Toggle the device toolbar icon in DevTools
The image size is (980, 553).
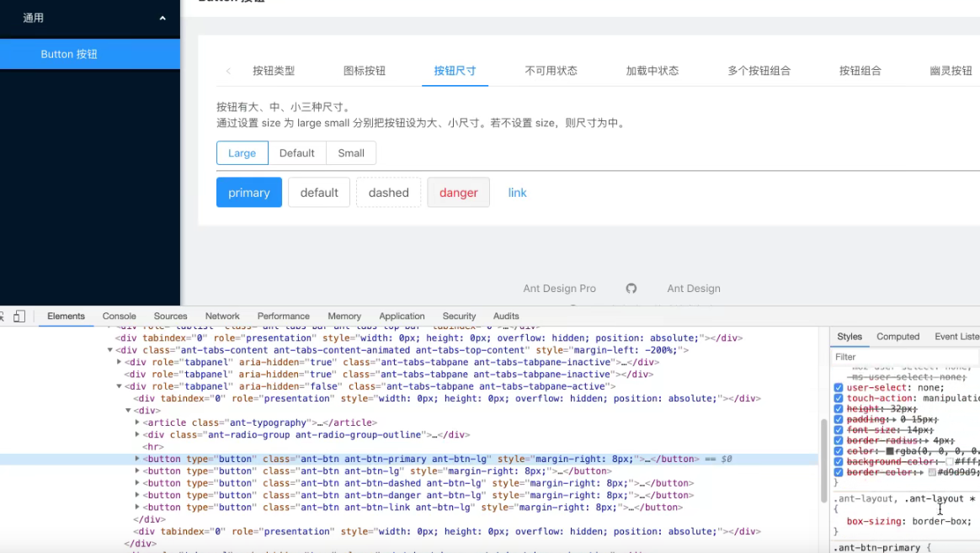19,316
